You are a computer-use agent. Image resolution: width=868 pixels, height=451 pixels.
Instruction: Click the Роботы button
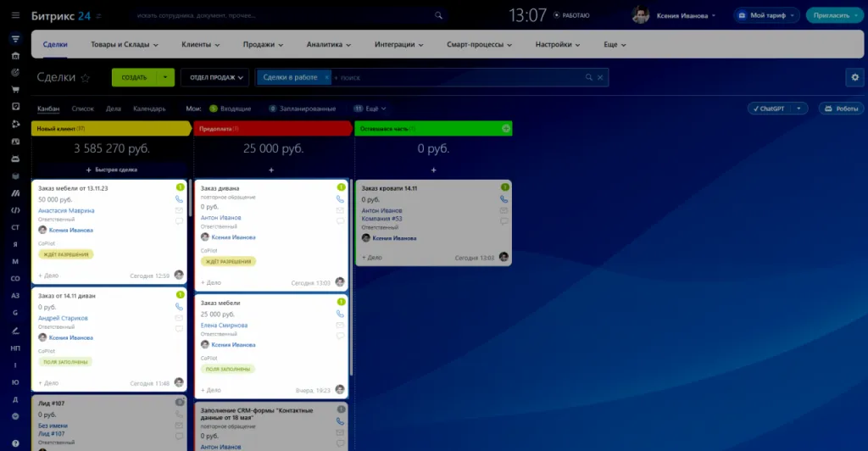[x=842, y=109]
